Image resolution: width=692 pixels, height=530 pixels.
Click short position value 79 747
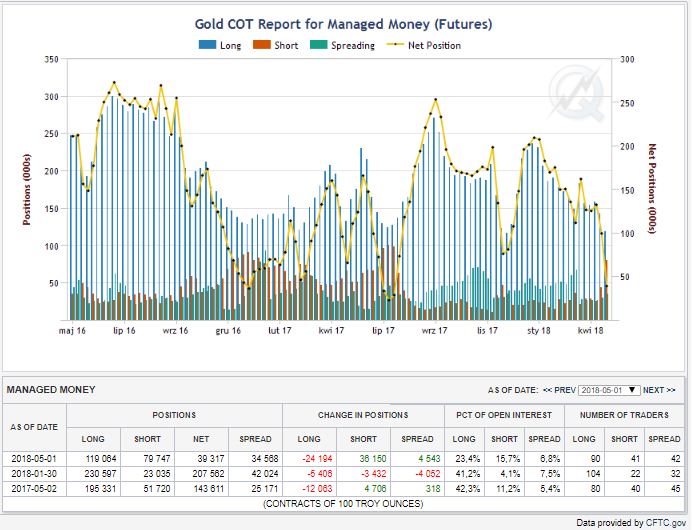pos(157,459)
